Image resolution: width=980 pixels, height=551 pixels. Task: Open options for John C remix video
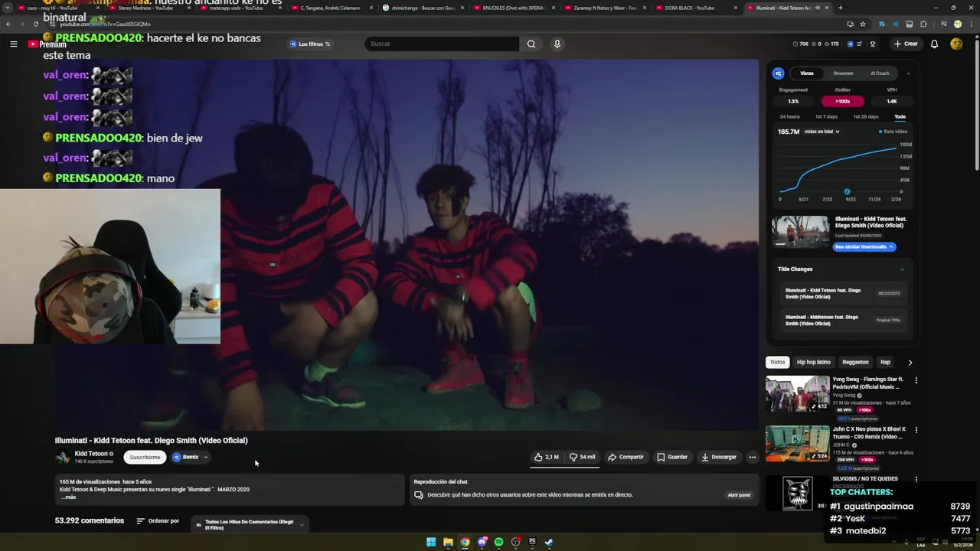click(916, 430)
